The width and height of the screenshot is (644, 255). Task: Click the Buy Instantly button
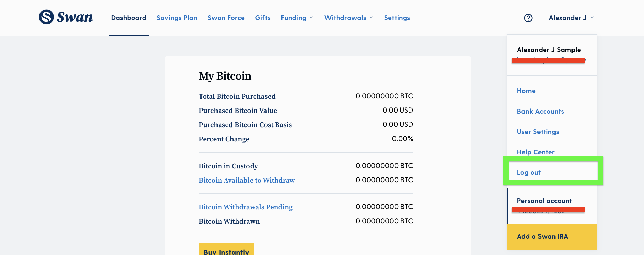[x=226, y=249]
